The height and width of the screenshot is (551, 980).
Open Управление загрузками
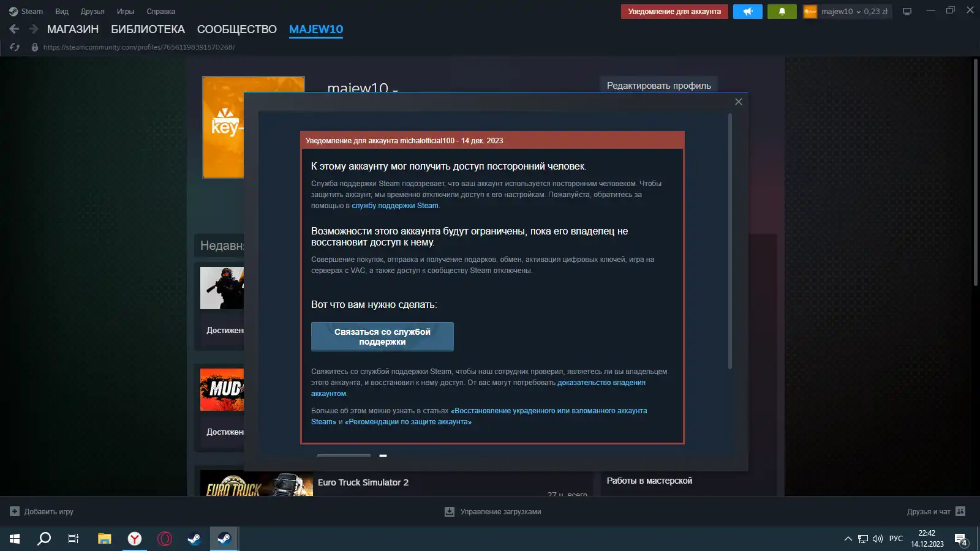coord(500,512)
